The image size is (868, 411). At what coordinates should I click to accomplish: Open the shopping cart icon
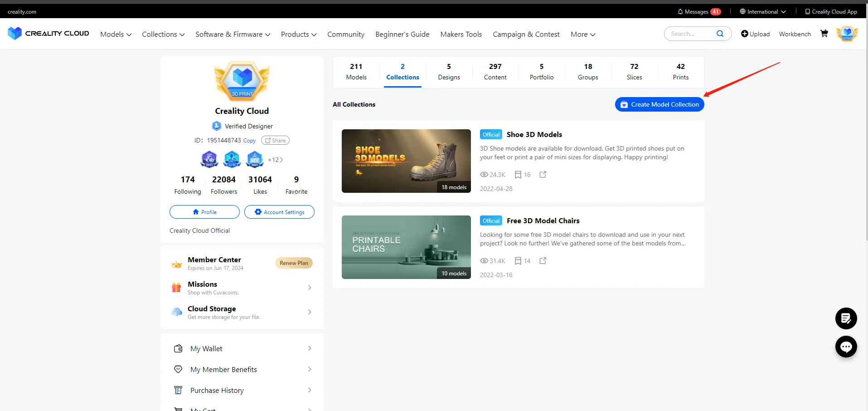tap(824, 34)
